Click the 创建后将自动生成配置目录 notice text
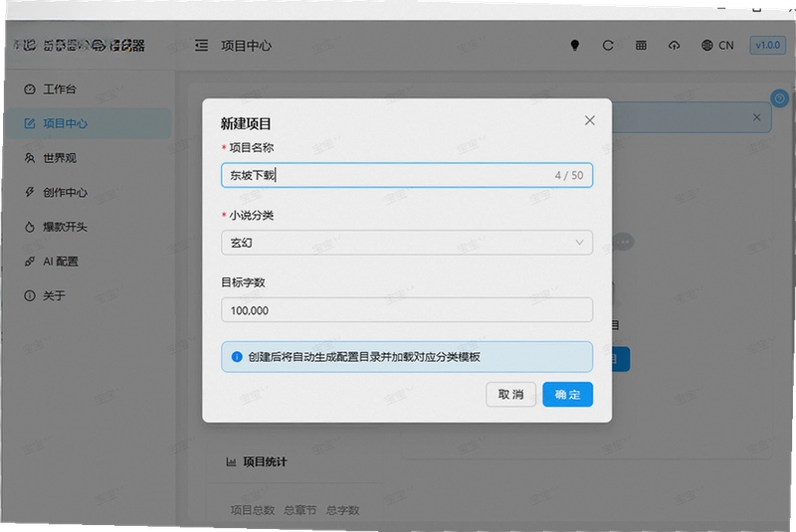 pyautogui.click(x=364, y=357)
